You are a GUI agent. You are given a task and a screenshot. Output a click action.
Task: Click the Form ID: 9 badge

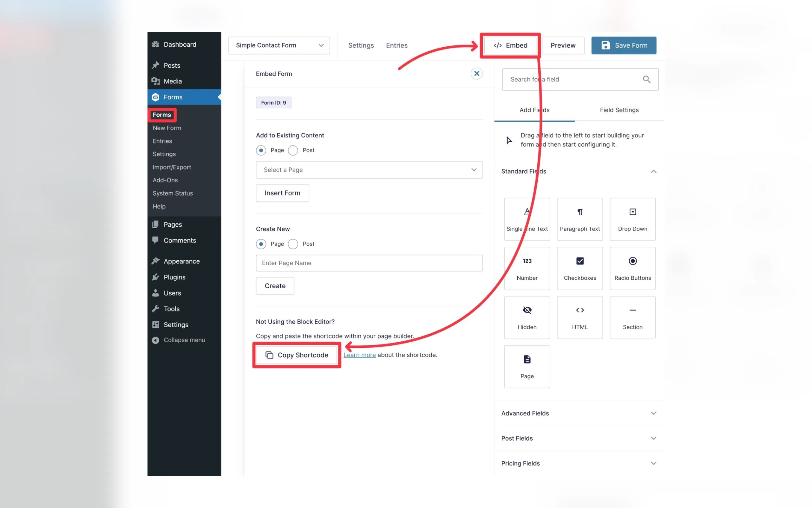(x=273, y=103)
